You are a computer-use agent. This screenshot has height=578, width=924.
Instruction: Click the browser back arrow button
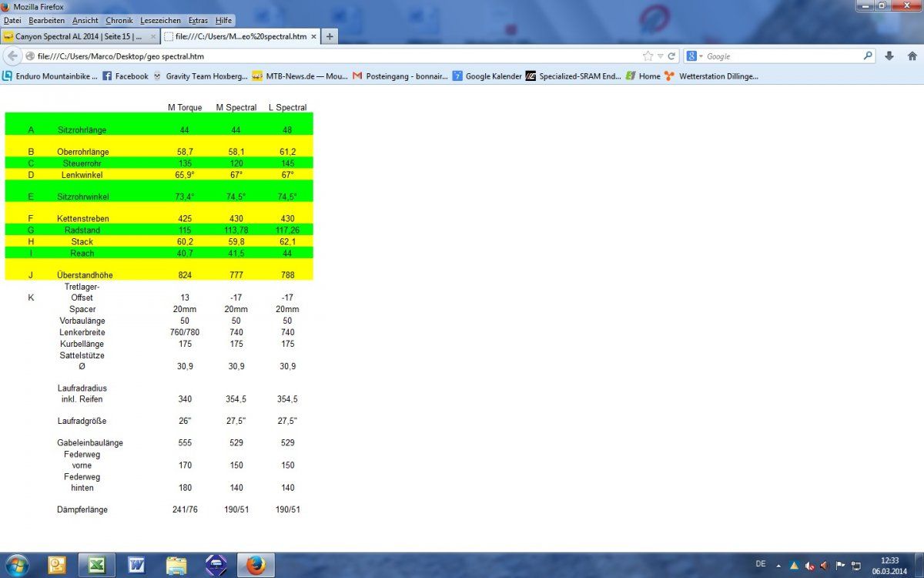point(12,56)
